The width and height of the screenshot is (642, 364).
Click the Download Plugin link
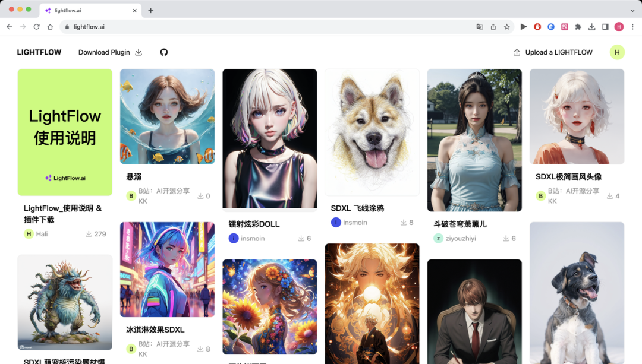110,52
